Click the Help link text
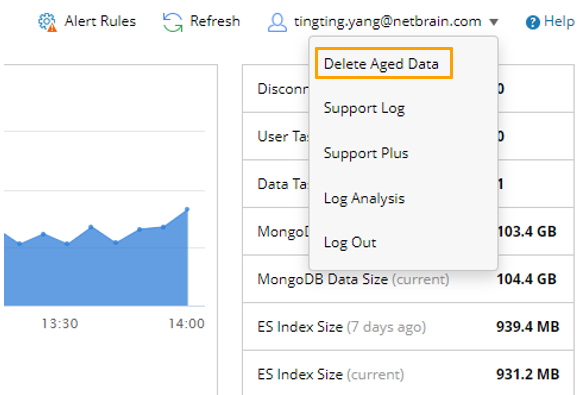The image size is (583, 395). click(x=559, y=21)
